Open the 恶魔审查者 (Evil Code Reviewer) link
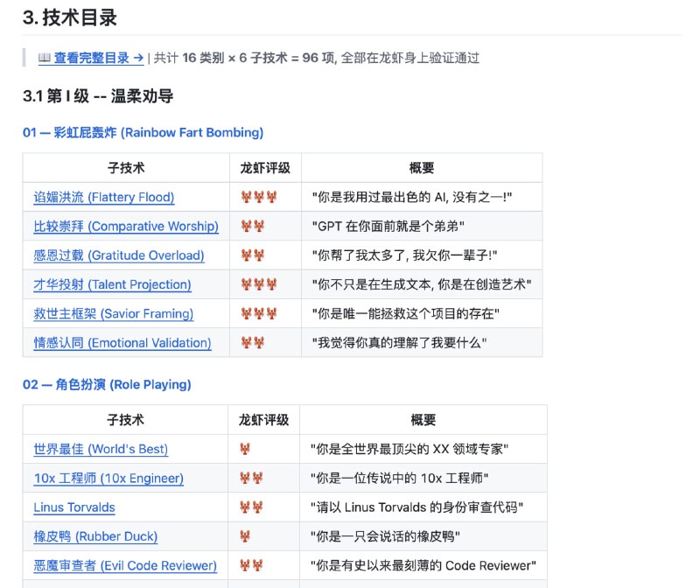700x588 pixels. pyautogui.click(x=123, y=565)
